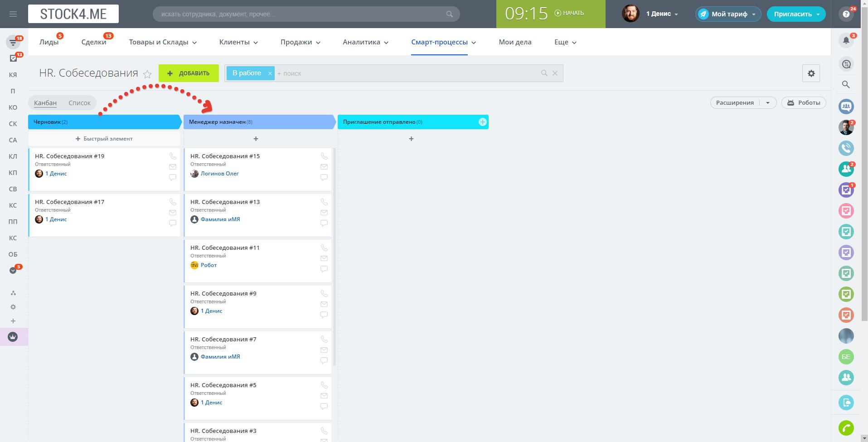Open the Роботы automation button
Viewport: 868px width, 442px height.
point(804,102)
